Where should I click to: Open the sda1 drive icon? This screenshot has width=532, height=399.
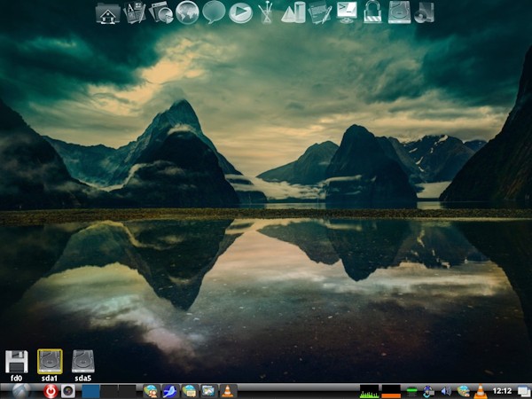[x=50, y=362]
